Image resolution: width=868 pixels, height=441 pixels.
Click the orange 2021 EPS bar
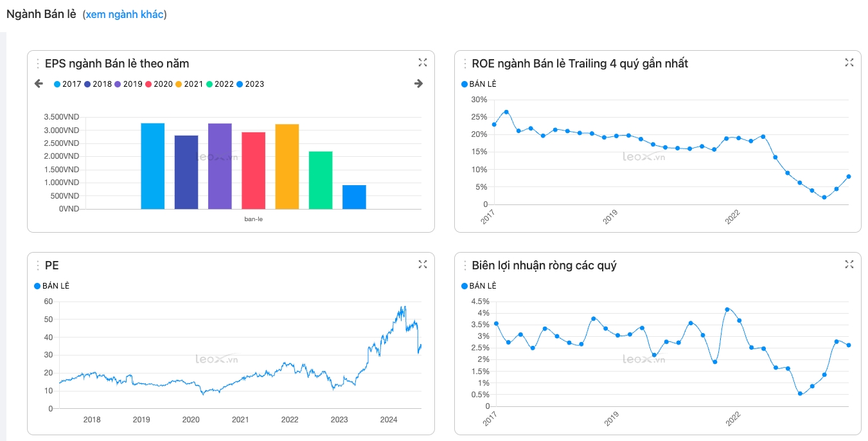(287, 167)
